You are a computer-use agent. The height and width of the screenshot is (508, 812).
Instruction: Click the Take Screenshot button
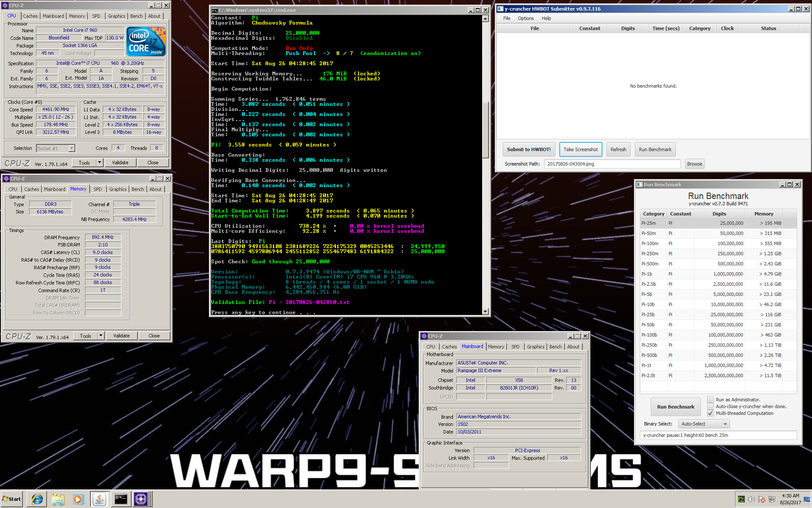[x=581, y=149]
